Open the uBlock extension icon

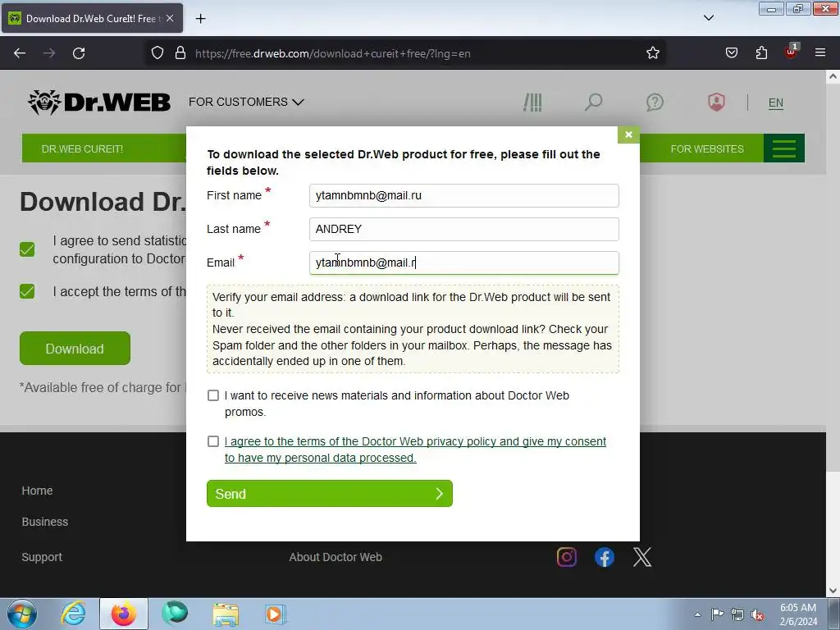coord(792,52)
